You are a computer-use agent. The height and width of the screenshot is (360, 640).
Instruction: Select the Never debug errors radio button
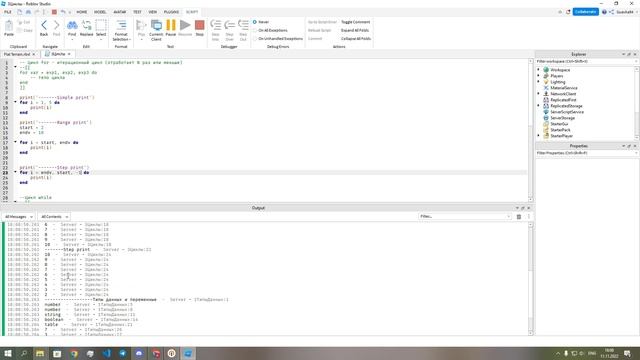coord(255,22)
